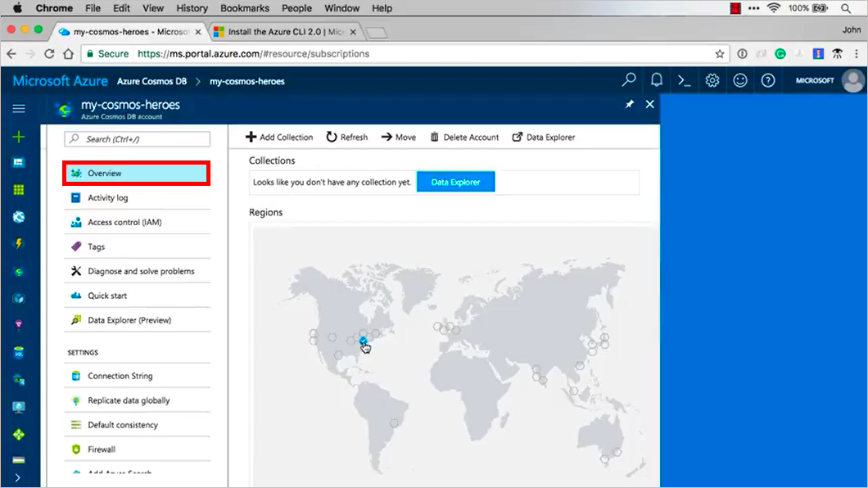Image resolution: width=868 pixels, height=488 pixels.
Task: Toggle the hub menu with hamburger icon
Action: [x=18, y=107]
